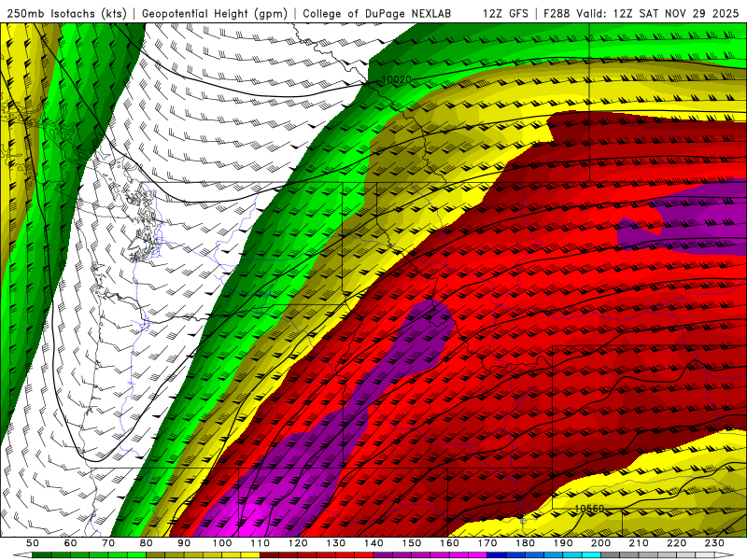
Task: Click the 10560 height contour label
Action: 589,509
